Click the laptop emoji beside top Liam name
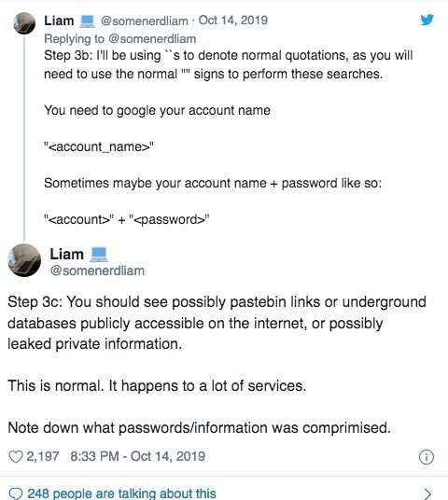The image size is (448, 500). tap(87, 21)
